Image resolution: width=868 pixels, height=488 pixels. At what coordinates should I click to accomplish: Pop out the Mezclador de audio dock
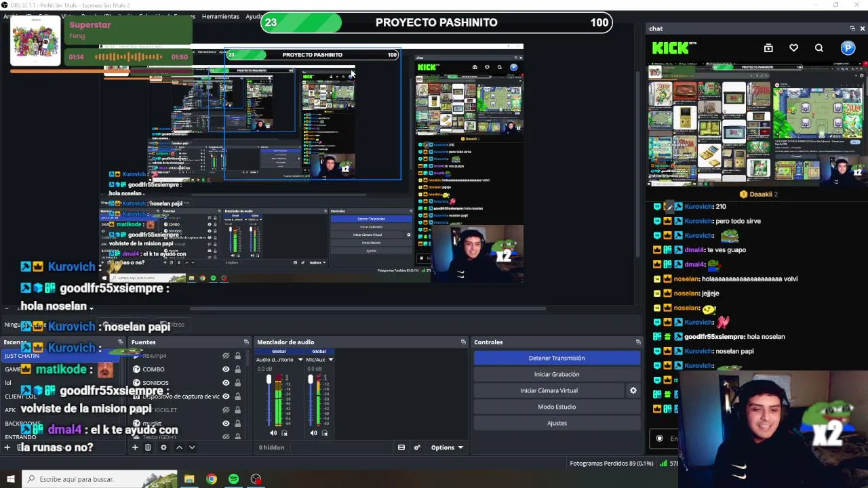(463, 342)
